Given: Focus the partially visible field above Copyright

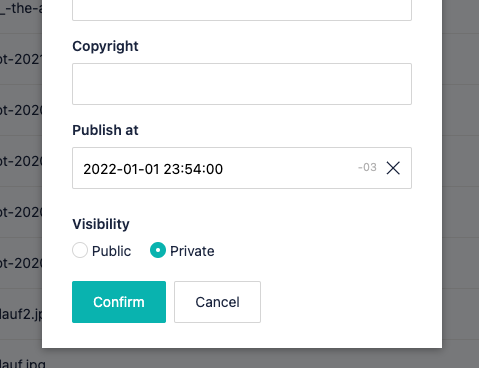Looking at the screenshot, I should pos(242,10).
